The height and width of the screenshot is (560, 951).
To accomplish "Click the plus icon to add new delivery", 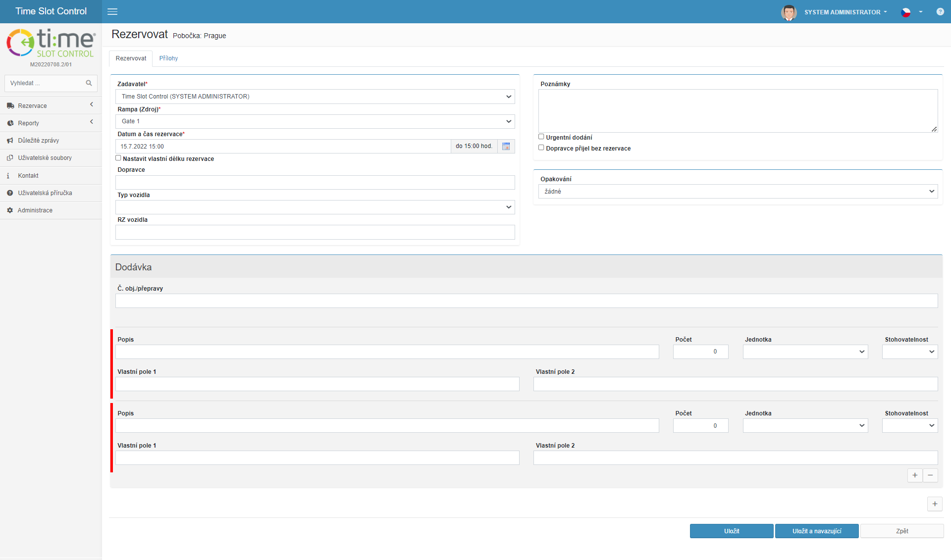I will (935, 504).
